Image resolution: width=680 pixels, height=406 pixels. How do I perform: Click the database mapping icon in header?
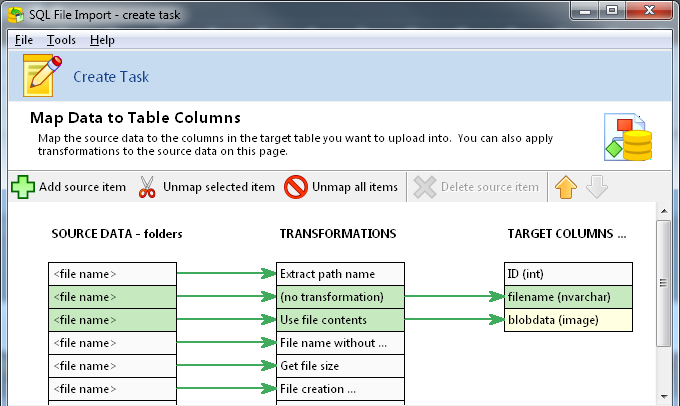pos(627,137)
